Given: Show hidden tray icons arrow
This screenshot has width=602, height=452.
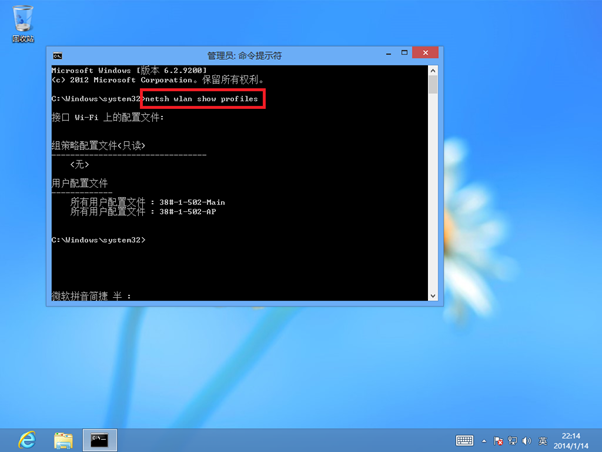Looking at the screenshot, I should click(484, 441).
